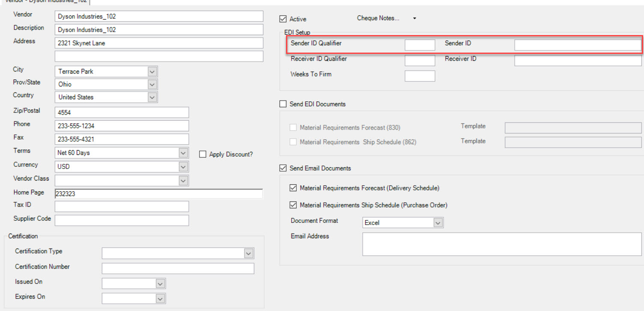Toggle the Active checkbox
This screenshot has height=311, width=644.
(x=283, y=19)
